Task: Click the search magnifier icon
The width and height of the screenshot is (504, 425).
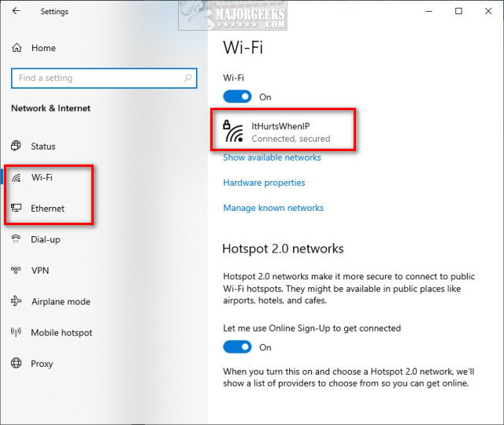Action: click(187, 78)
